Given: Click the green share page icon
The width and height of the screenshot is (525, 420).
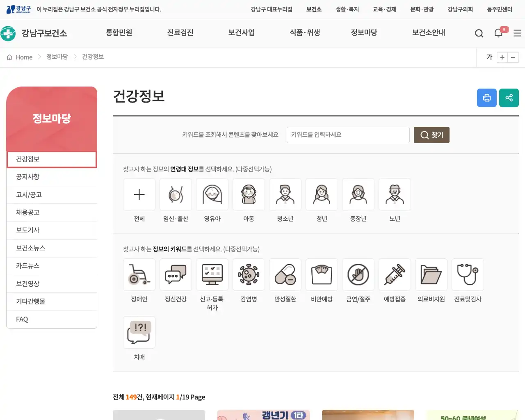Looking at the screenshot, I should click(x=509, y=98).
